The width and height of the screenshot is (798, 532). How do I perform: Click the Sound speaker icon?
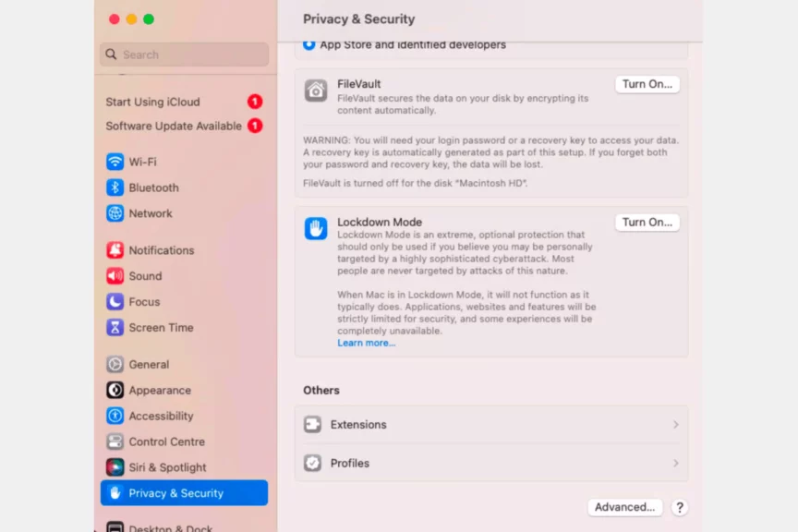pyautogui.click(x=115, y=276)
